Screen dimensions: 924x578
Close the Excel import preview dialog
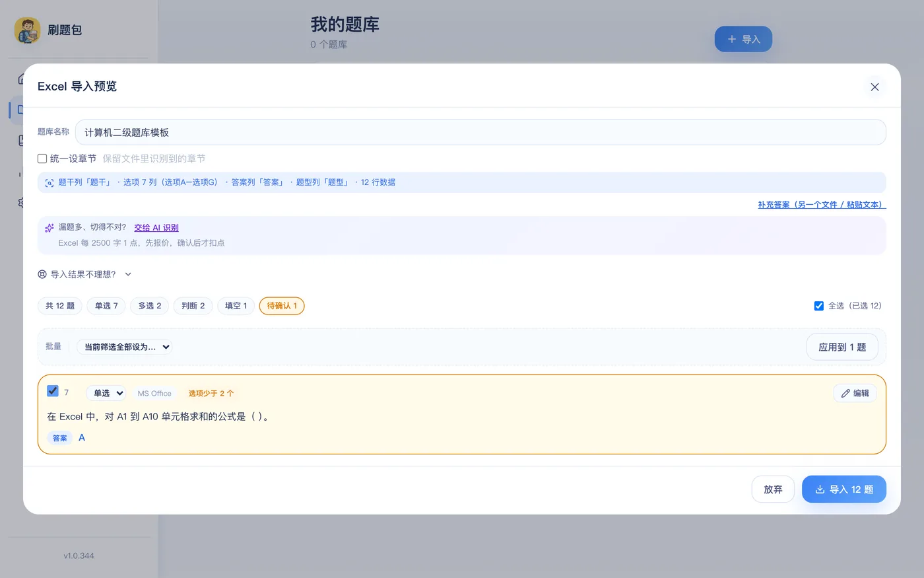tap(874, 87)
